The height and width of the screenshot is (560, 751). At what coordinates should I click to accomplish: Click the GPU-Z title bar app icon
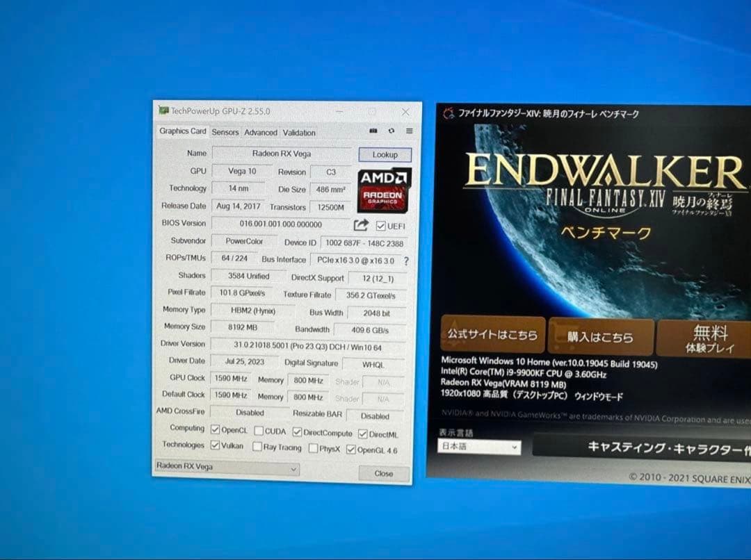(163, 110)
